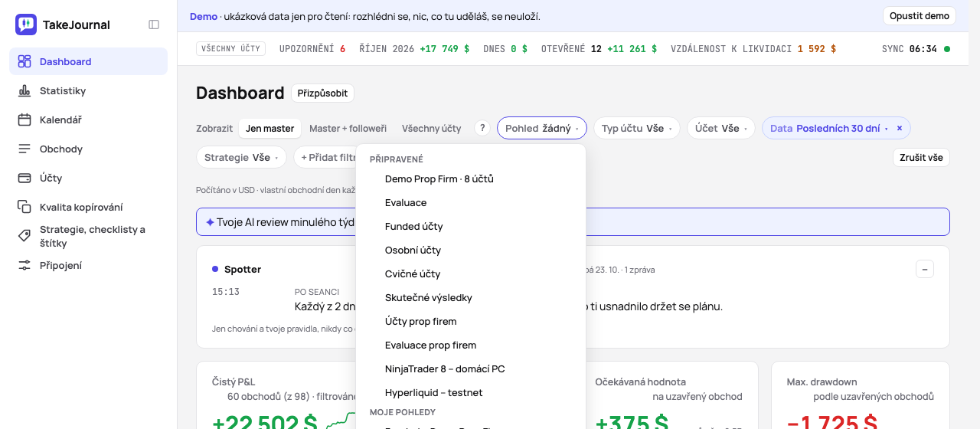Screen dimensions: 980x429
Task: Collapse the Spotter card with minus button
Action: (925, 269)
